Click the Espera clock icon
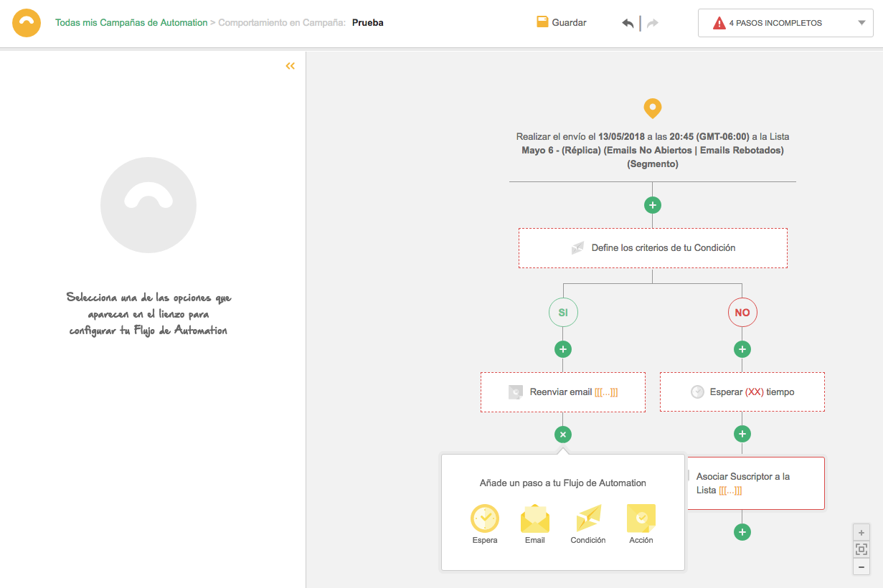 pos(485,518)
